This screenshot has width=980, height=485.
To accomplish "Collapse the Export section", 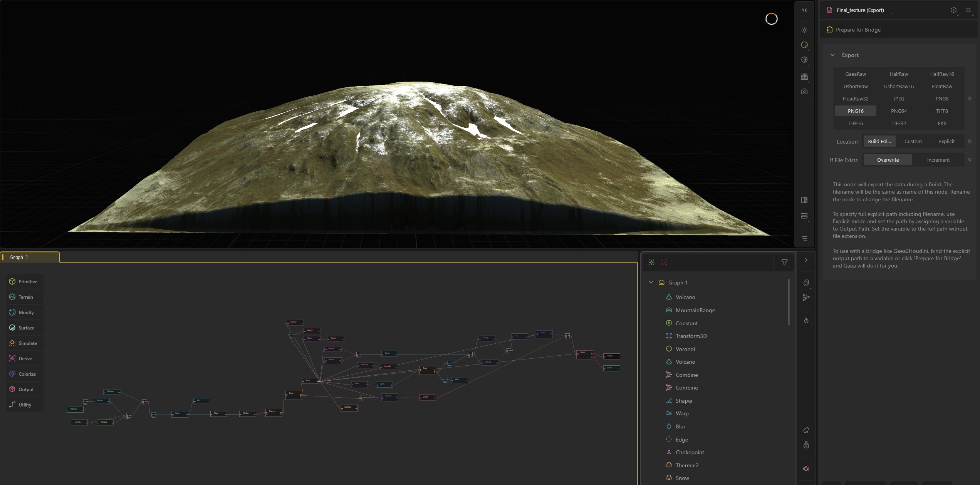I will pos(832,55).
